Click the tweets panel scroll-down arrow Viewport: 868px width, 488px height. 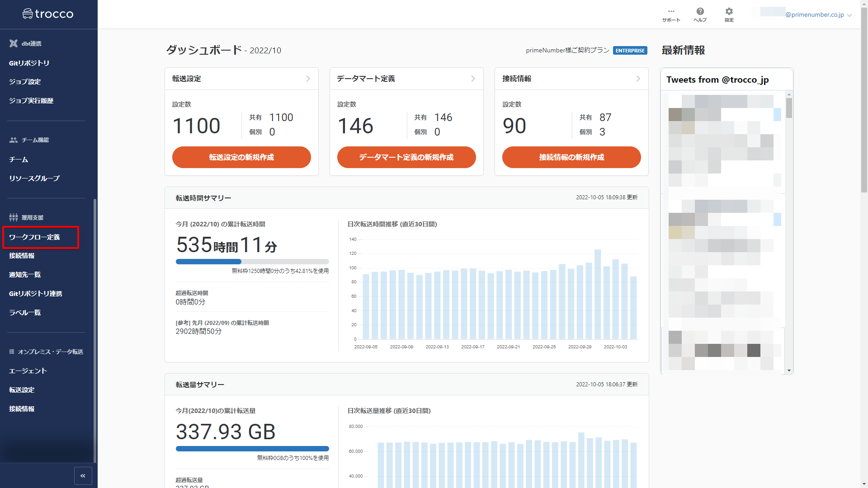point(789,371)
